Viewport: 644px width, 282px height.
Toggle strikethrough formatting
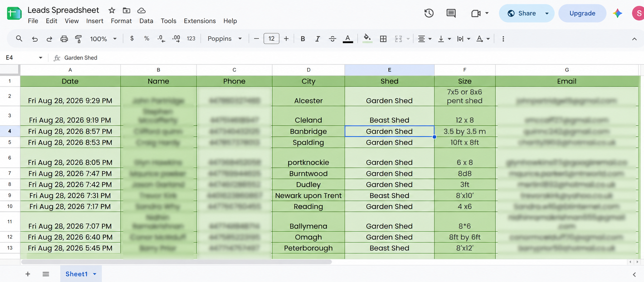[333, 39]
